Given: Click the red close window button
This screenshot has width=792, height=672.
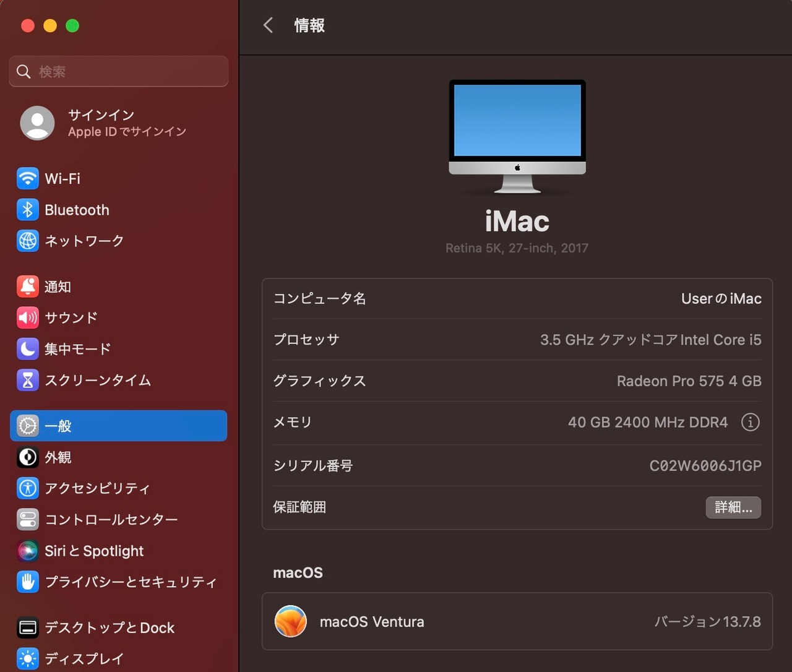Looking at the screenshot, I should (x=28, y=25).
